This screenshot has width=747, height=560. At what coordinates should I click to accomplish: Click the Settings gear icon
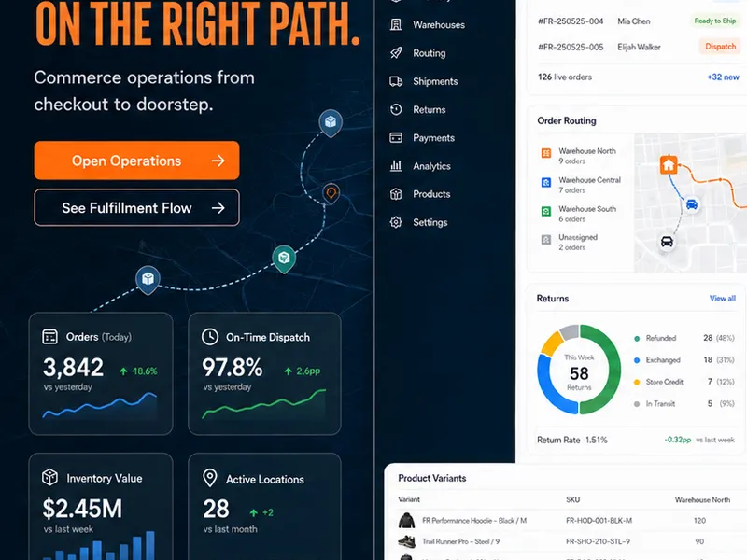coord(396,222)
